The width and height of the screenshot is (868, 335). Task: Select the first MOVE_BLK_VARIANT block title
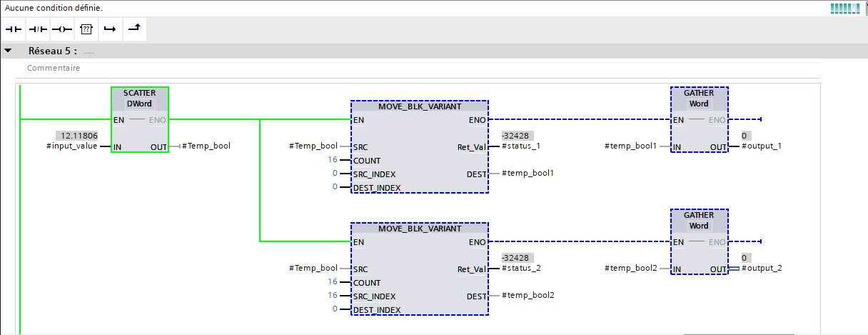click(x=420, y=106)
